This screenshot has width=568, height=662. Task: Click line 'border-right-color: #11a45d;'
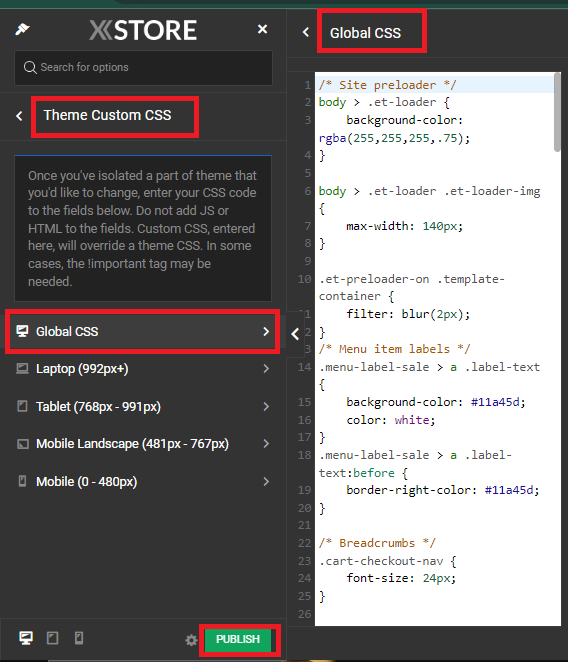[443, 490]
